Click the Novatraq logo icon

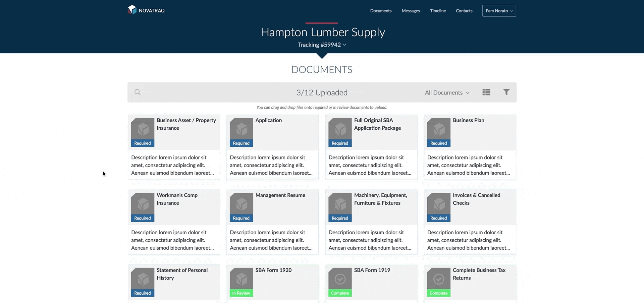point(132,10)
